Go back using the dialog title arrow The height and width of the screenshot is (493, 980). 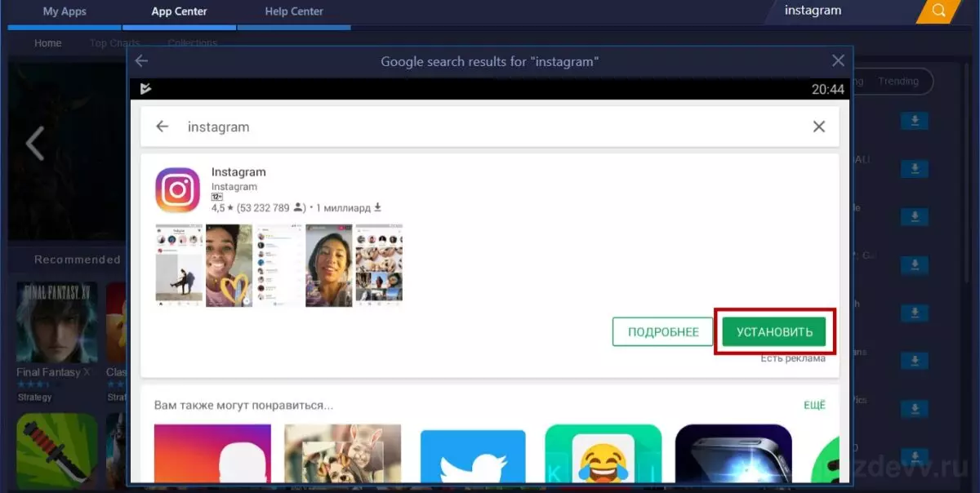pos(141,61)
